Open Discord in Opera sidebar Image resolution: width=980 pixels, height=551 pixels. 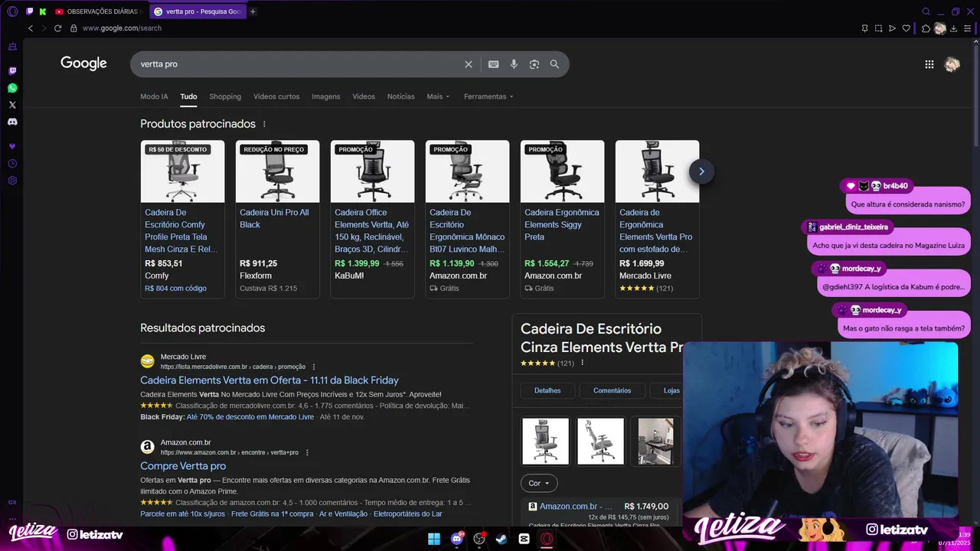coord(12,122)
